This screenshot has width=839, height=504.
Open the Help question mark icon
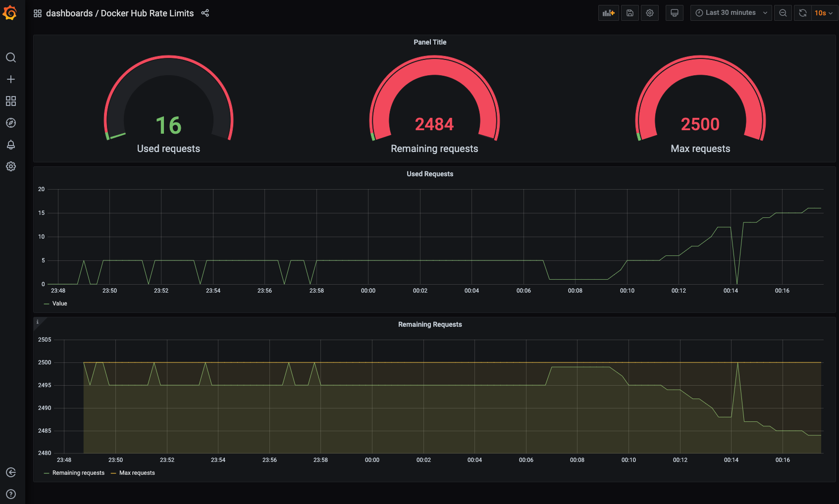pyautogui.click(x=11, y=494)
